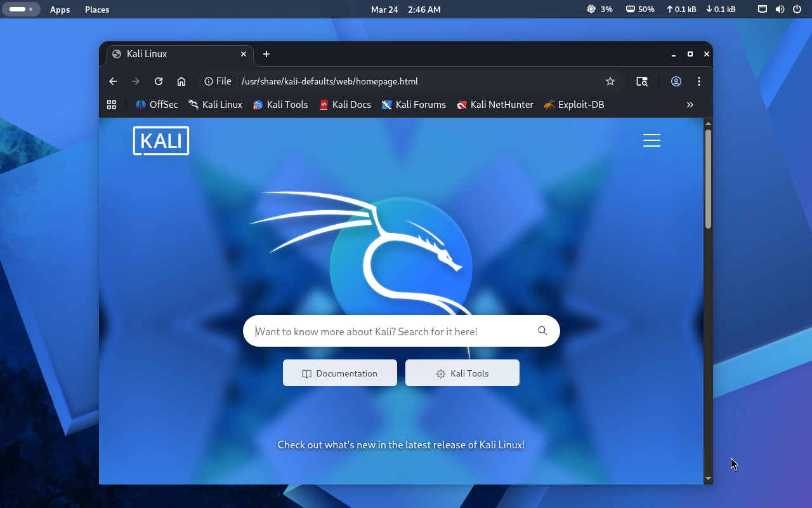Screen dimensions: 812x508
Task: Click the Documentation button
Action: click(x=340, y=373)
